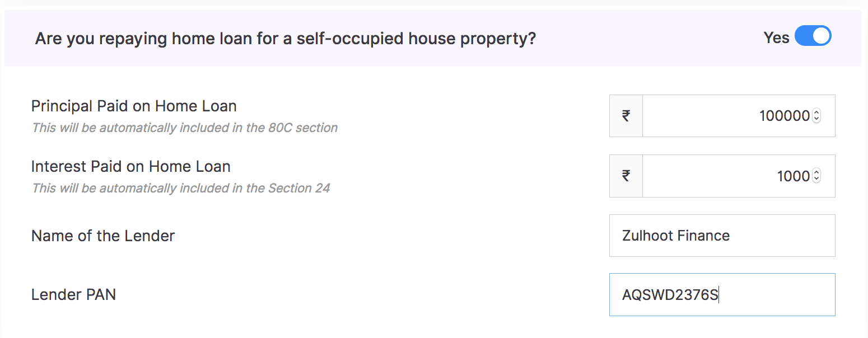Click the Lender PAN label
Viewport: 868px width, 338px height.
tap(73, 294)
